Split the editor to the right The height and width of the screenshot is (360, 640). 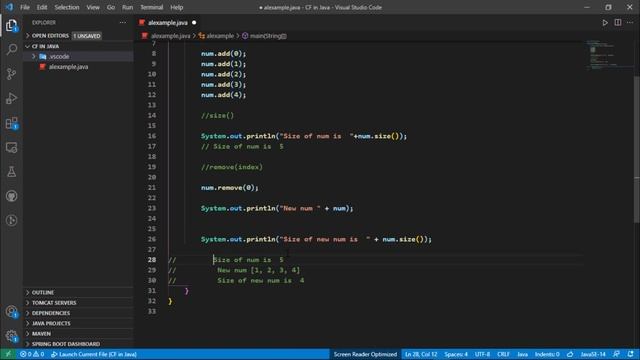[x=618, y=22]
